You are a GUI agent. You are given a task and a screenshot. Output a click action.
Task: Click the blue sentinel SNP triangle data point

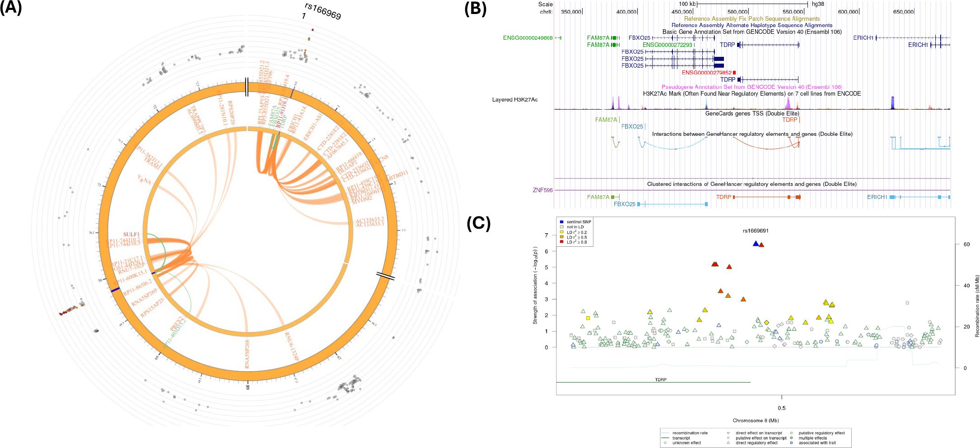click(756, 244)
